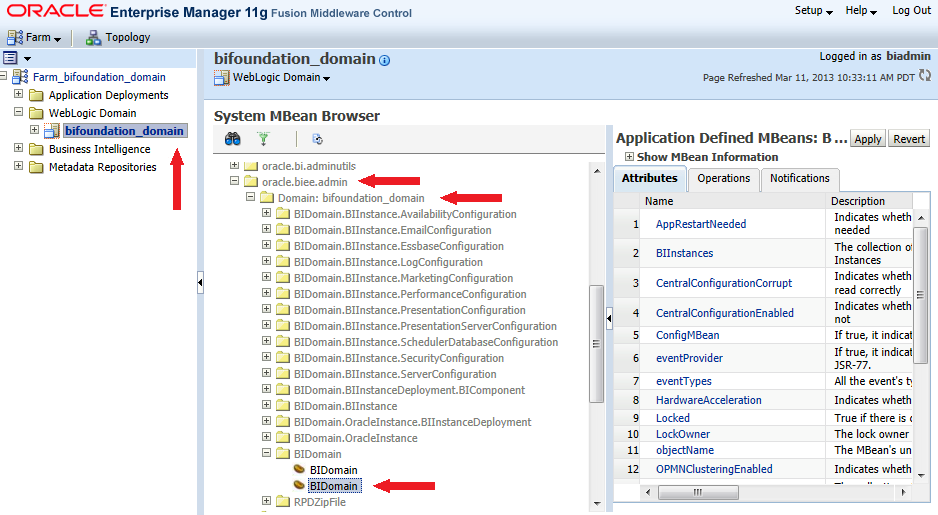Click the Apply button

[867, 139]
